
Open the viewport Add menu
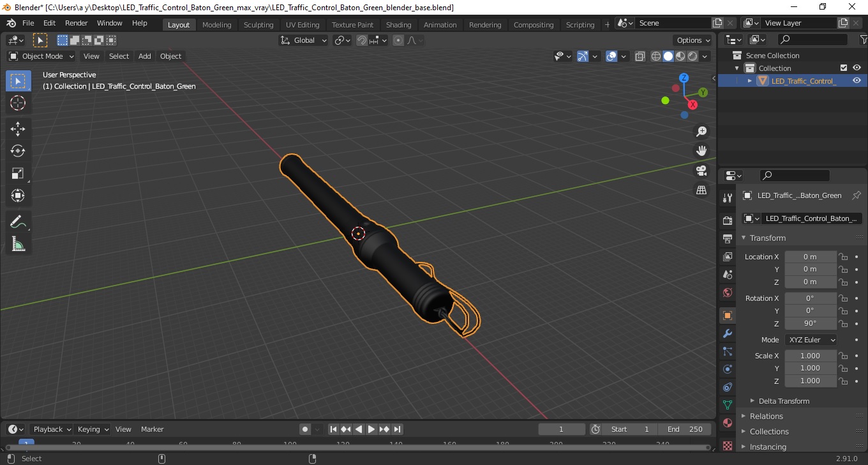(x=145, y=56)
